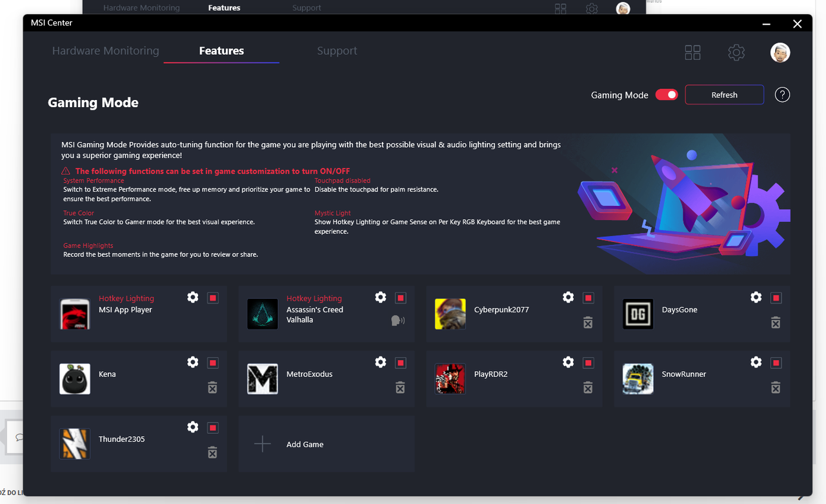The width and height of the screenshot is (826, 504).
Task: Select Assassin's Creed Valhalla thumbnail
Action: 263,314
